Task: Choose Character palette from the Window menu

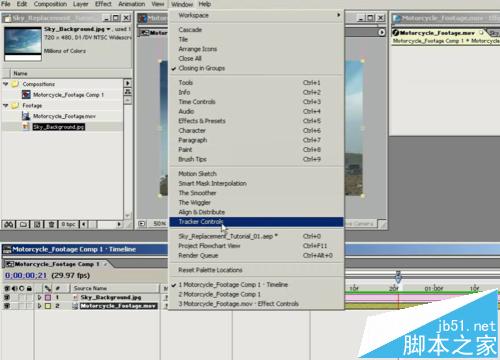Action: click(x=257, y=131)
